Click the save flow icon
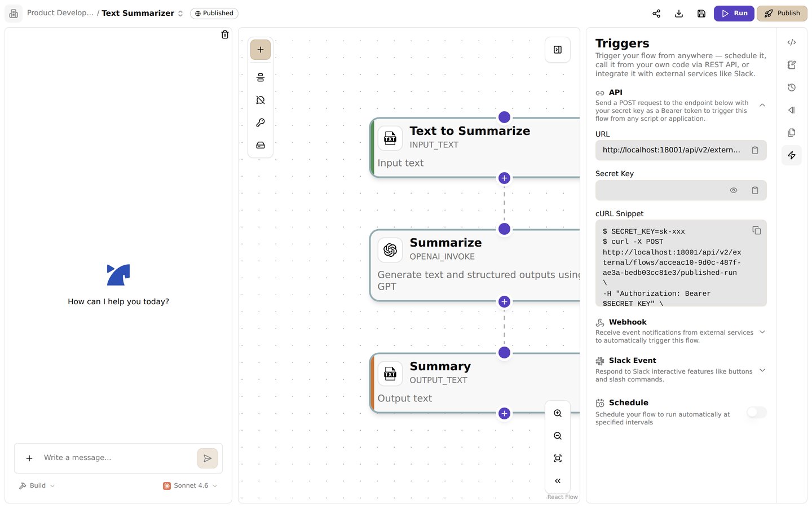 click(x=701, y=14)
